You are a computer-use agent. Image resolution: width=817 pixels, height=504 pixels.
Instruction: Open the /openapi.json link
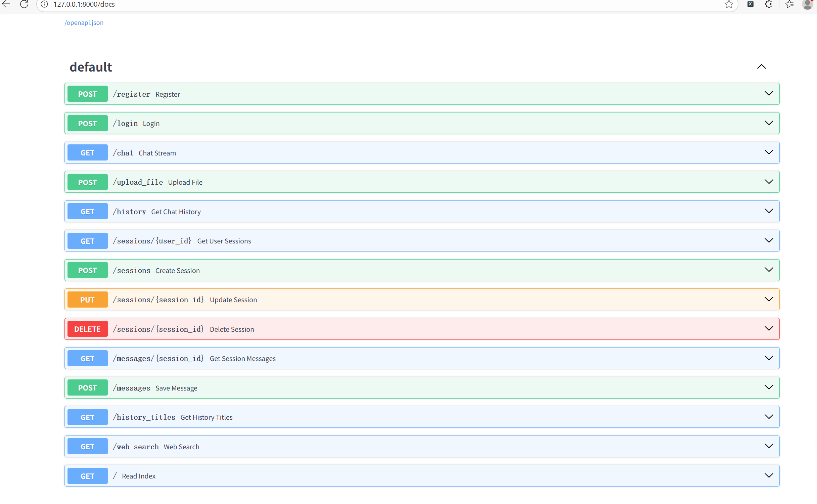(x=84, y=22)
